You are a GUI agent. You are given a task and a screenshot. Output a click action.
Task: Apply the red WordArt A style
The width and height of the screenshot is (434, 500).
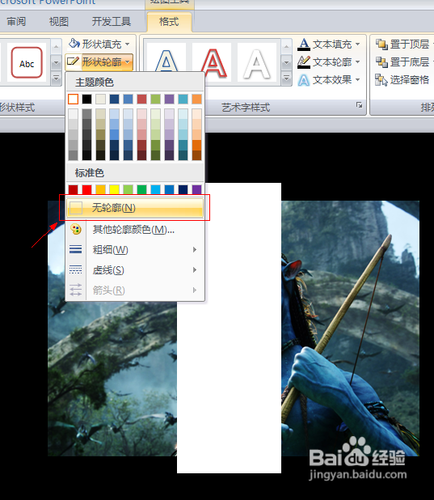tap(212, 62)
